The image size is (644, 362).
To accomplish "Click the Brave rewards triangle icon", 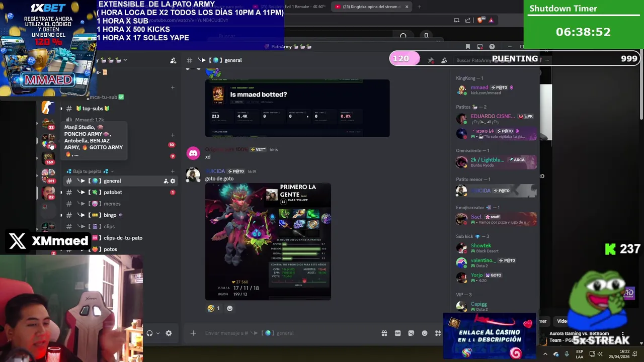I will (x=491, y=20).
